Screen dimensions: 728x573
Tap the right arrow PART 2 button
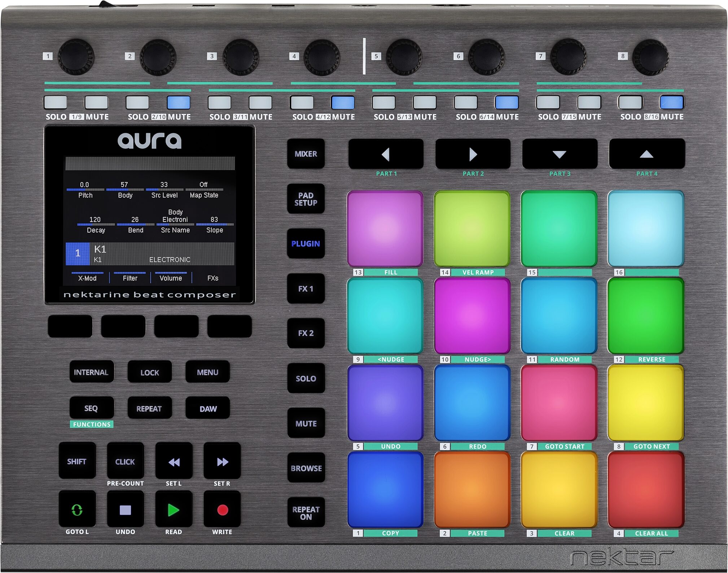[x=473, y=154]
